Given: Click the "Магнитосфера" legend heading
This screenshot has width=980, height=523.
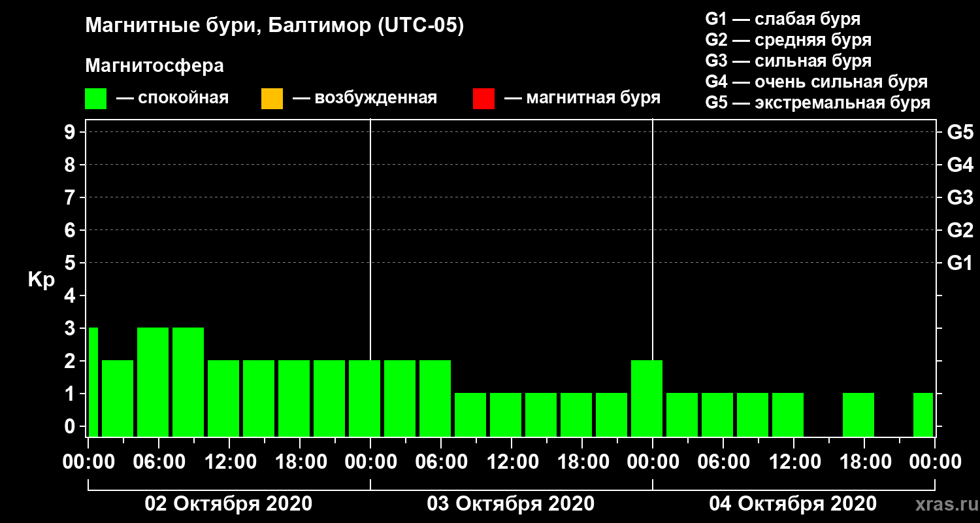Looking at the screenshot, I should (155, 66).
